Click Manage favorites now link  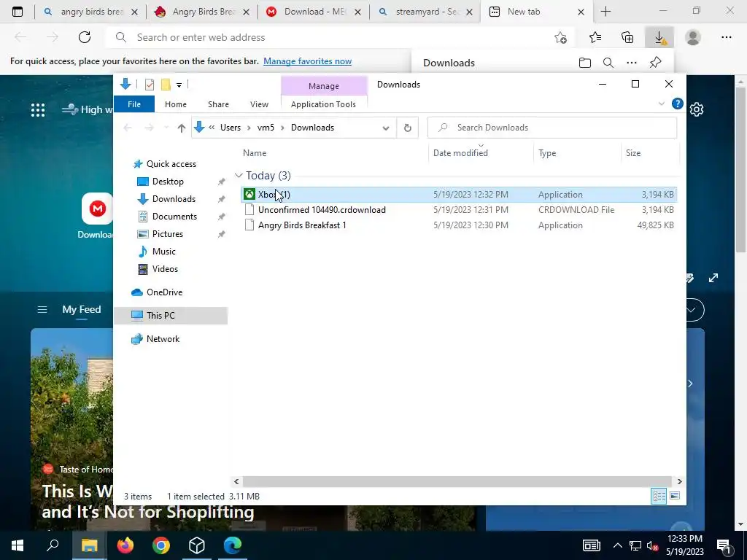coord(307,61)
